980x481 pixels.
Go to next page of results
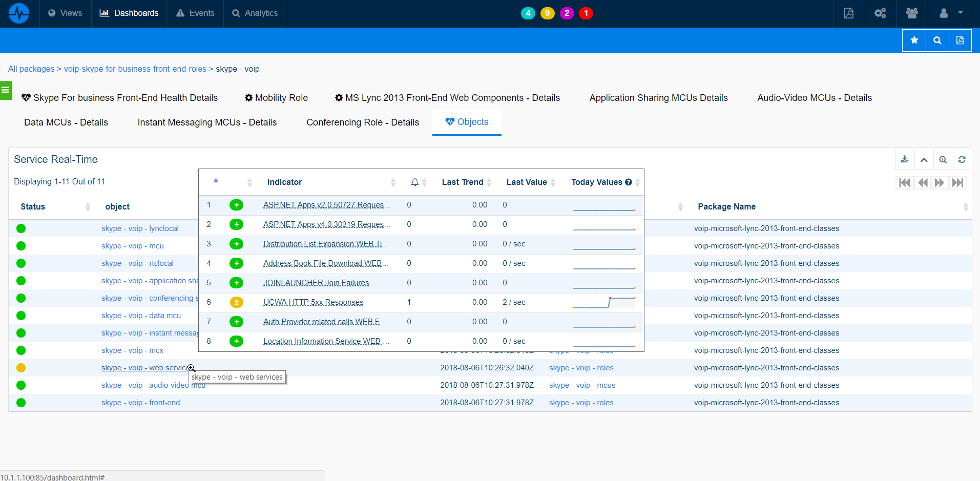point(940,182)
